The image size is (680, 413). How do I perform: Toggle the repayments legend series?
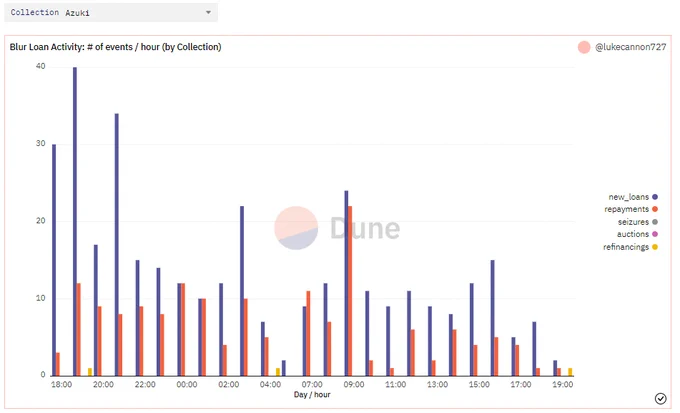point(631,209)
